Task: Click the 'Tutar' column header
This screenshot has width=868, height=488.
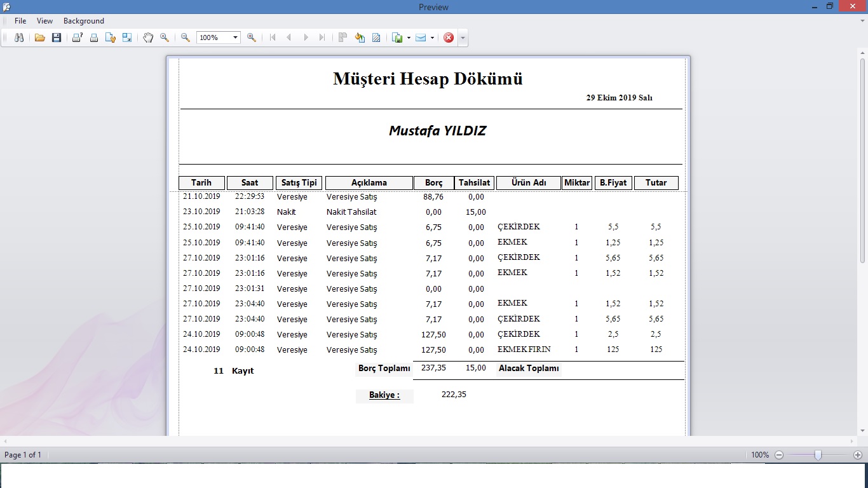Action: pyautogui.click(x=656, y=183)
